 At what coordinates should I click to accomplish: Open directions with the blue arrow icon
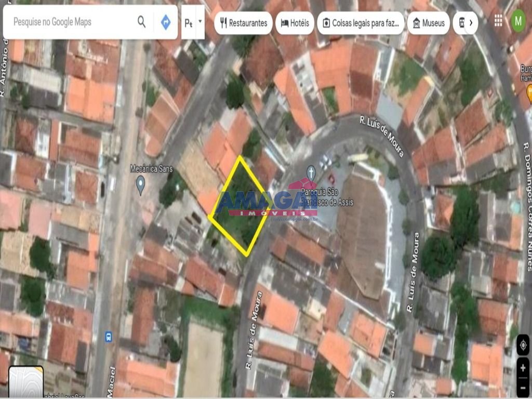click(166, 22)
